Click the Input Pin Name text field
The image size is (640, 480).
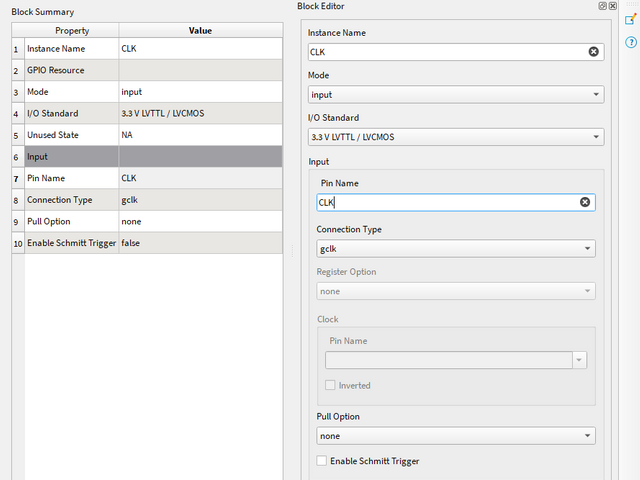tap(445, 202)
